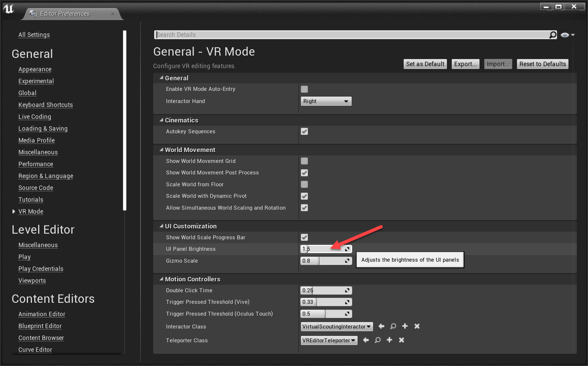
Task: Disable Autokey Sequences checkbox
Action: pyautogui.click(x=304, y=132)
